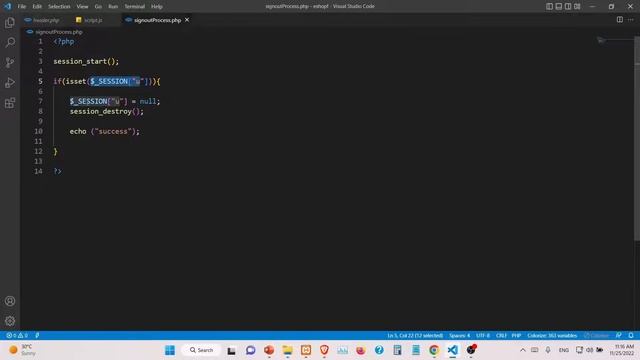Viewport: 640px width, 360px height.
Task: Open the Accounts menu icon
Action: 10,301
